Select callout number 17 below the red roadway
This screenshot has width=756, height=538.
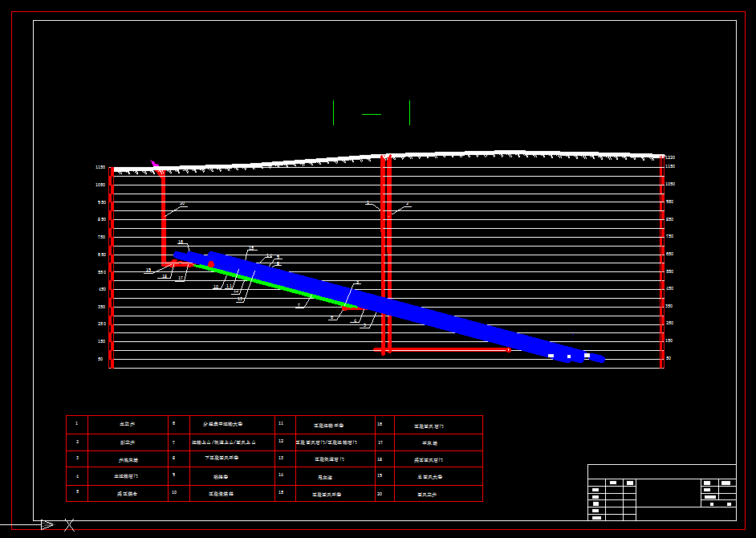181,278
